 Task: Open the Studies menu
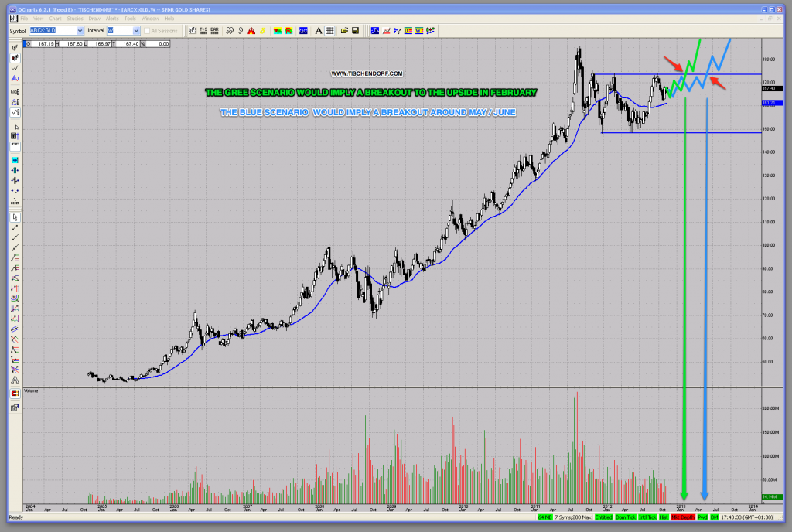[x=75, y=18]
